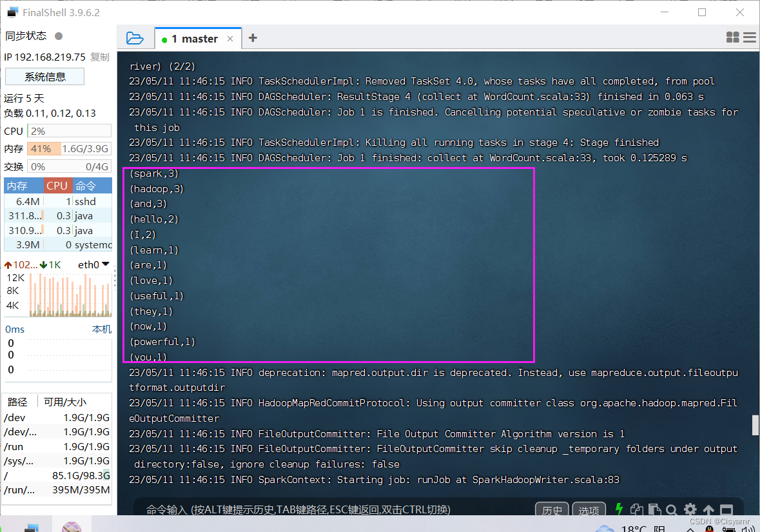Open terminal settings gear icon
Screen dimensions: 760x532
(690, 509)
